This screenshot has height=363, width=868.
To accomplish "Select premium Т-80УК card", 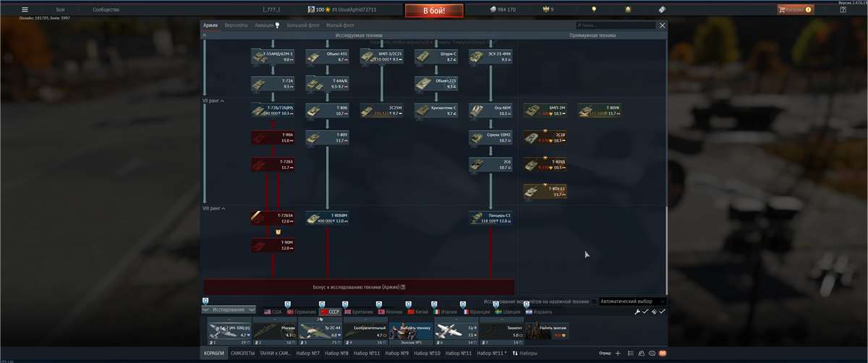I will click(x=599, y=111).
